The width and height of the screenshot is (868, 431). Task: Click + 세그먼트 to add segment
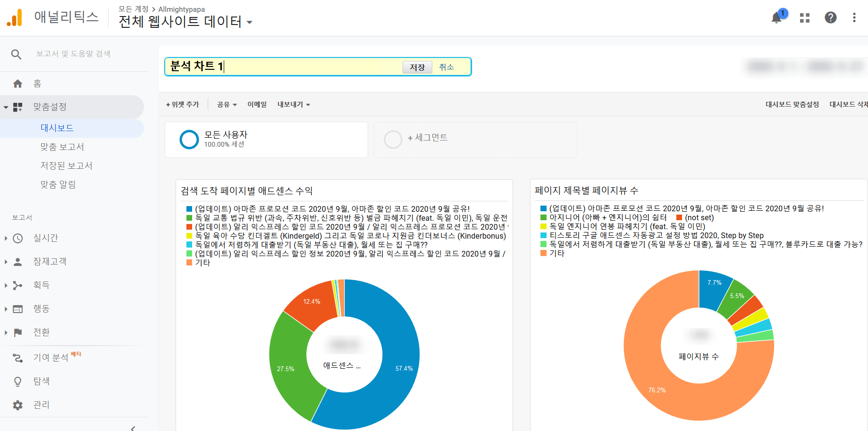(x=428, y=138)
